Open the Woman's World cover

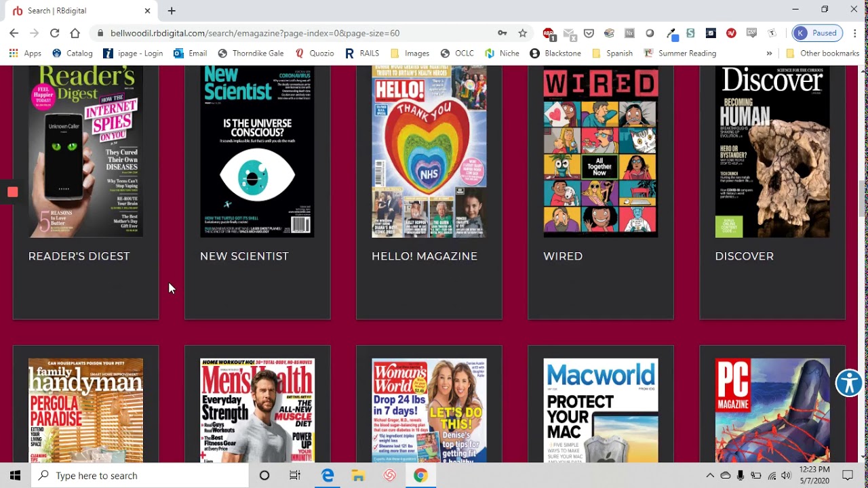(x=429, y=411)
